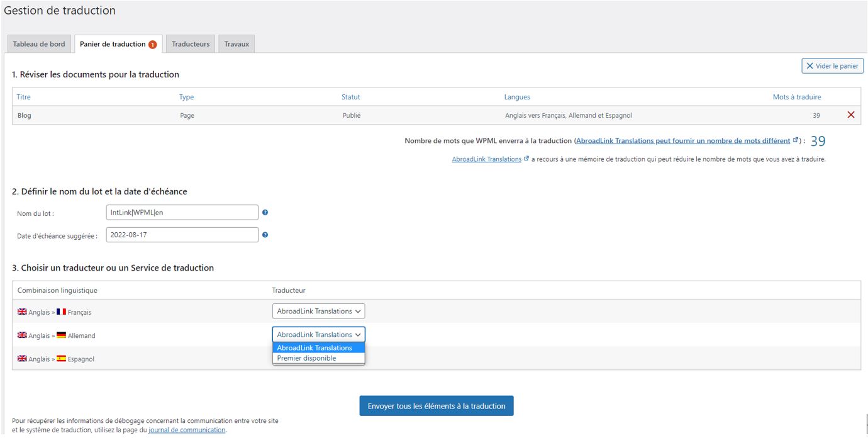The height and width of the screenshot is (438, 868).
Task: Click the British flag in Français row
Action: 22,312
